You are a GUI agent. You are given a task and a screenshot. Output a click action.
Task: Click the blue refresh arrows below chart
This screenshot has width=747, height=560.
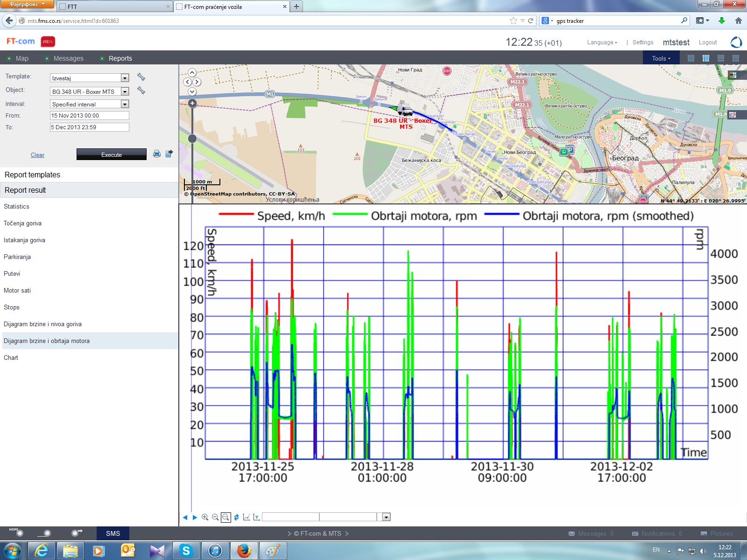(x=237, y=517)
